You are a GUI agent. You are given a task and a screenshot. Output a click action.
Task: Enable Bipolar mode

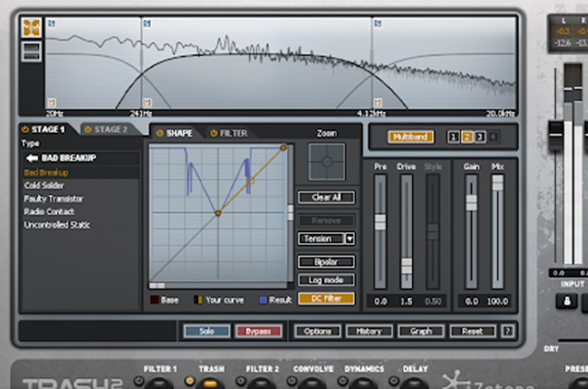[326, 262]
